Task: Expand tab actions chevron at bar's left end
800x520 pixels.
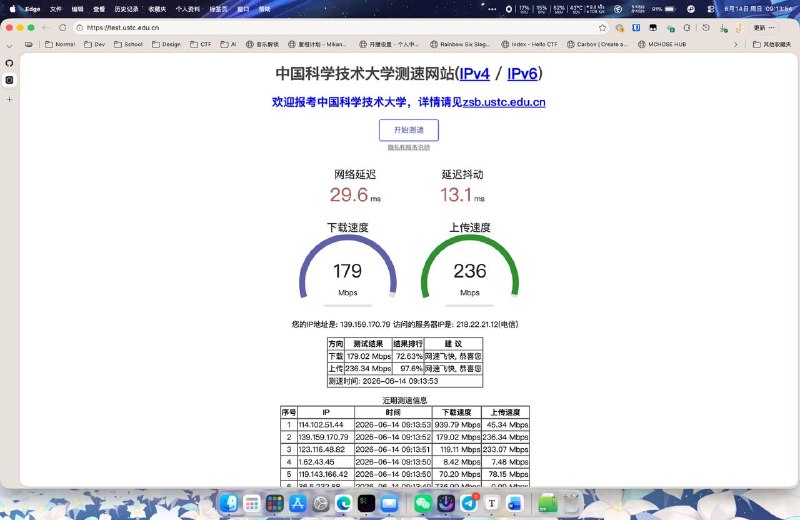Action: pos(9,46)
